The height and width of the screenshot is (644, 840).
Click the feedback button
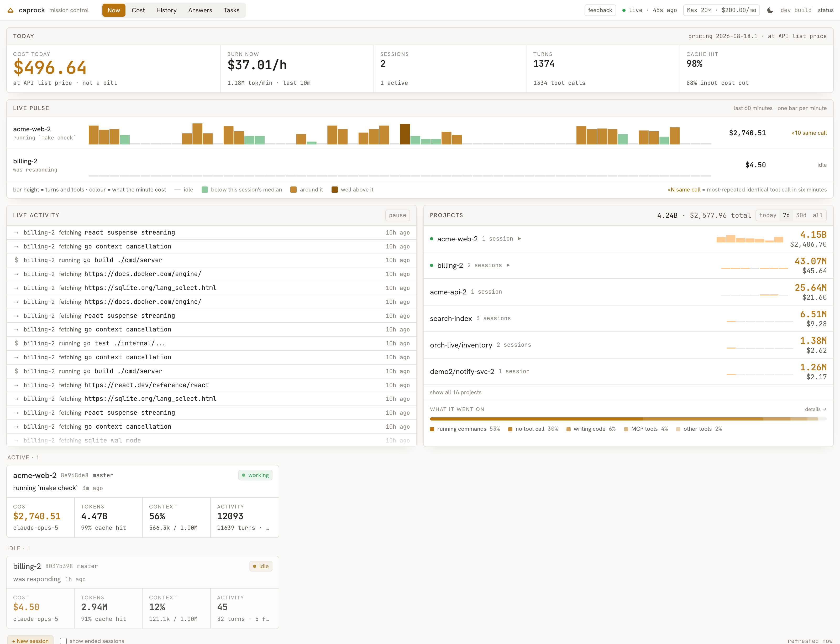600,10
